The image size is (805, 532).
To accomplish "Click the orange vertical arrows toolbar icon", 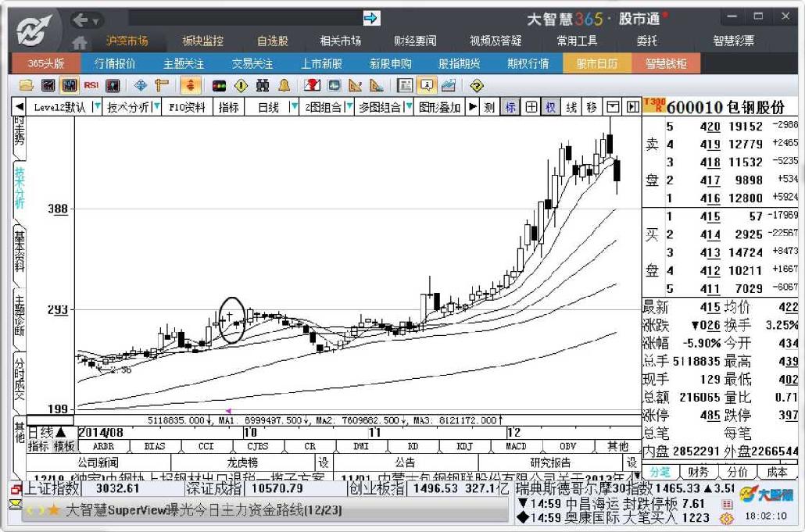I will tap(190, 85).
